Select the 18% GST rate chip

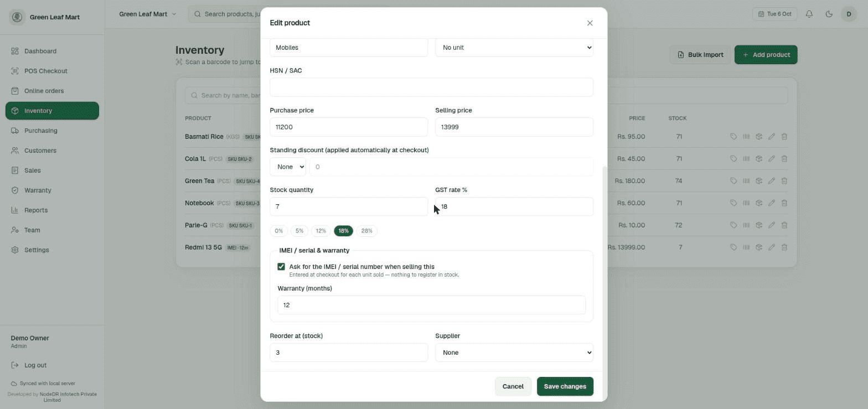tap(343, 231)
